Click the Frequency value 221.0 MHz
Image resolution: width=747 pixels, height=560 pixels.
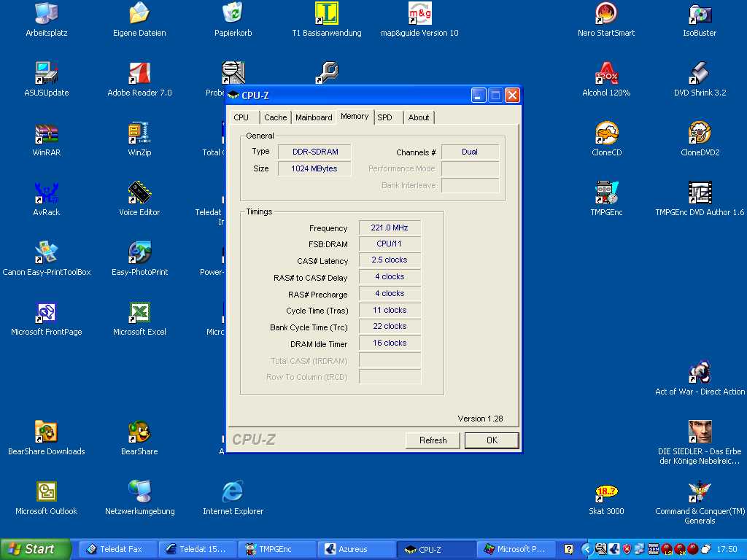point(390,227)
